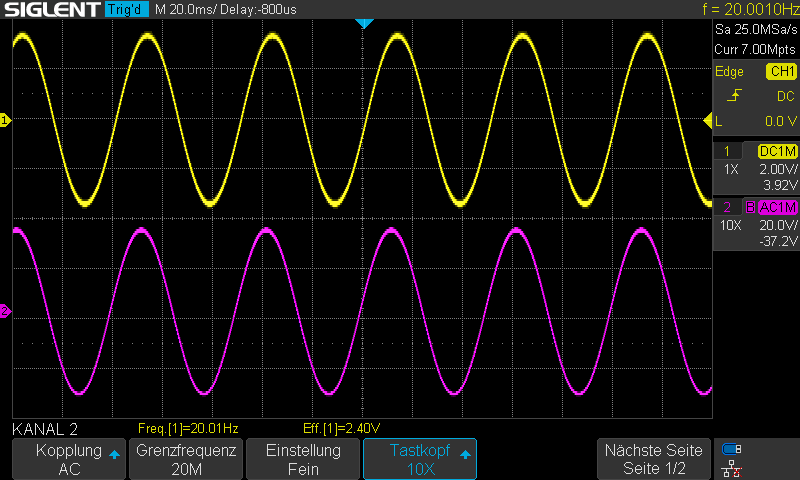This screenshot has width=800, height=480.
Task: Click the Freq.[1]=20.01Hz measurement readout
Action: (x=188, y=427)
